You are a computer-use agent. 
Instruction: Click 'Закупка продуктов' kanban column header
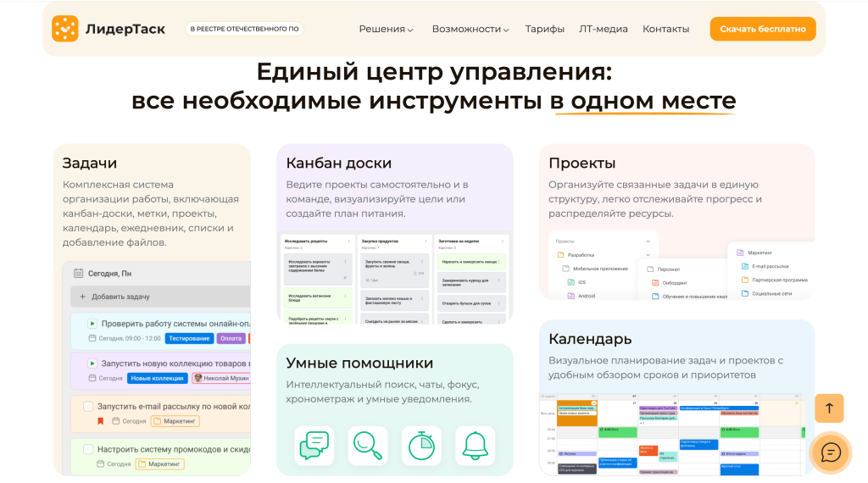380,241
